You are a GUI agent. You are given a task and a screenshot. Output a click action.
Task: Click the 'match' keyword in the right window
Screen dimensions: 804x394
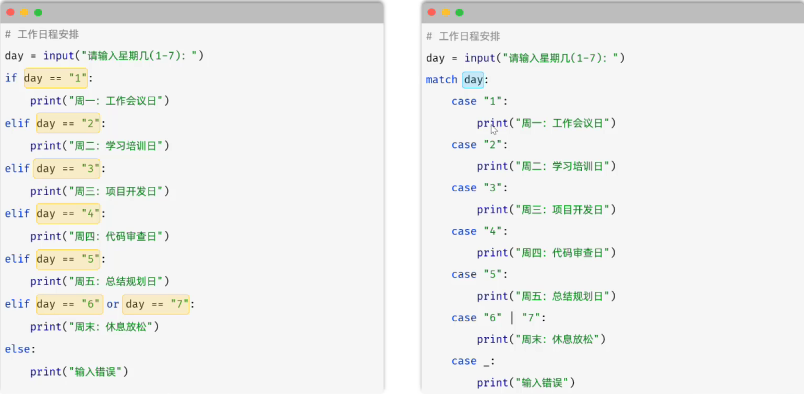tap(441, 80)
